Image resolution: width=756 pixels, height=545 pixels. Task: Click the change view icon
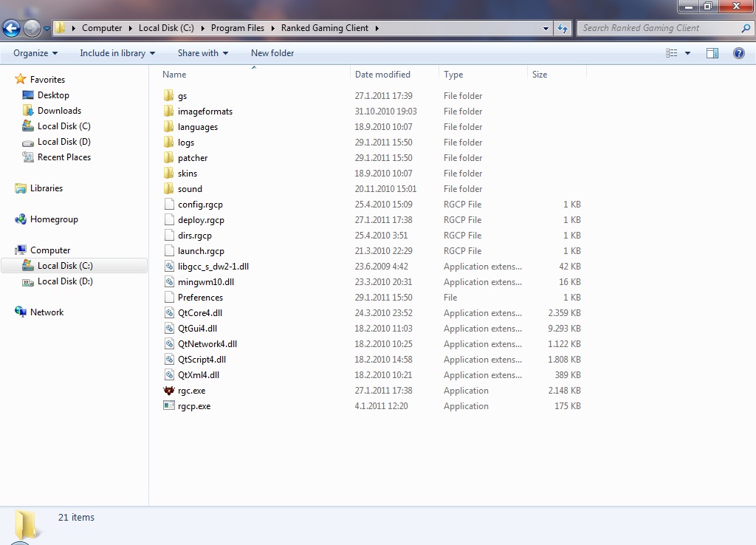point(672,53)
